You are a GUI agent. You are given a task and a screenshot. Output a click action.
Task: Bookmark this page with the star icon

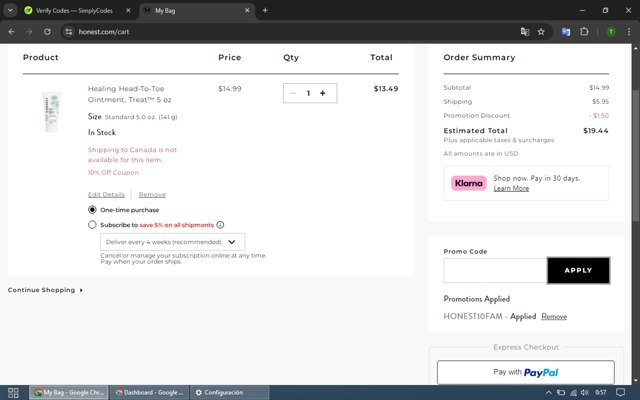tap(541, 31)
